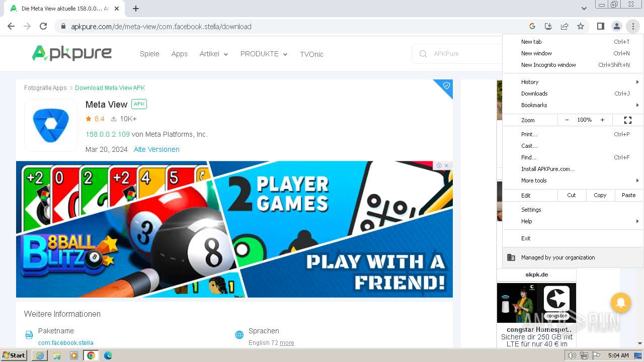This screenshot has height=362, width=644.
Task: Open Internet Explorer from taskbar
Action: (40, 355)
